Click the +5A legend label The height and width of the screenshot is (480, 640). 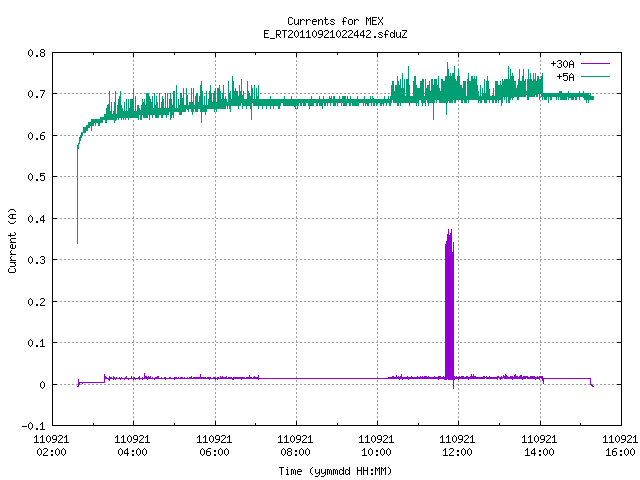(x=565, y=77)
